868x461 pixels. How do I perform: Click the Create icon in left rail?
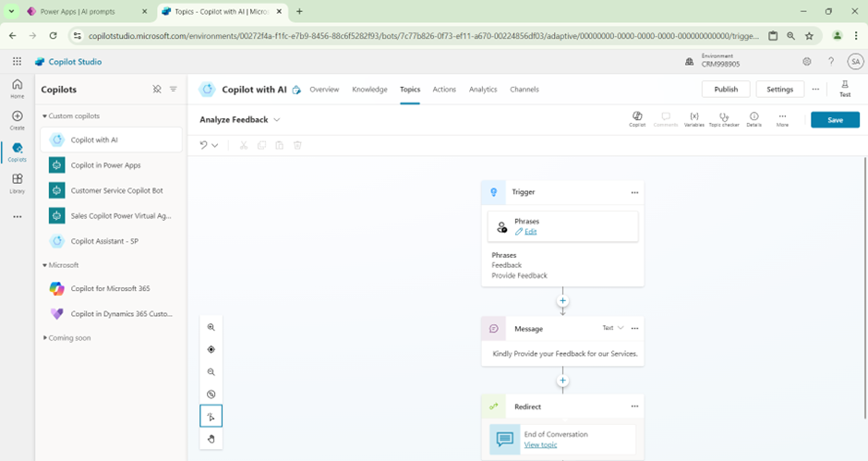pyautogui.click(x=17, y=120)
